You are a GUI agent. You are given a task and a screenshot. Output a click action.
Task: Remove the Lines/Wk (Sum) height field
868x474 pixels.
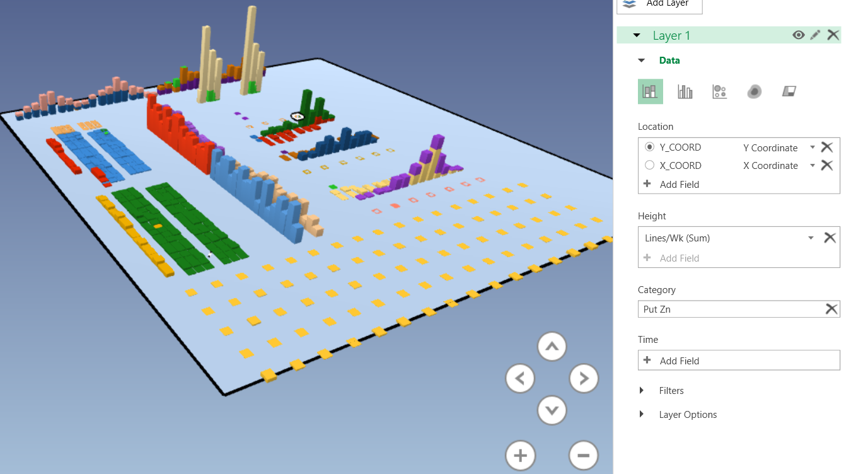coord(830,238)
